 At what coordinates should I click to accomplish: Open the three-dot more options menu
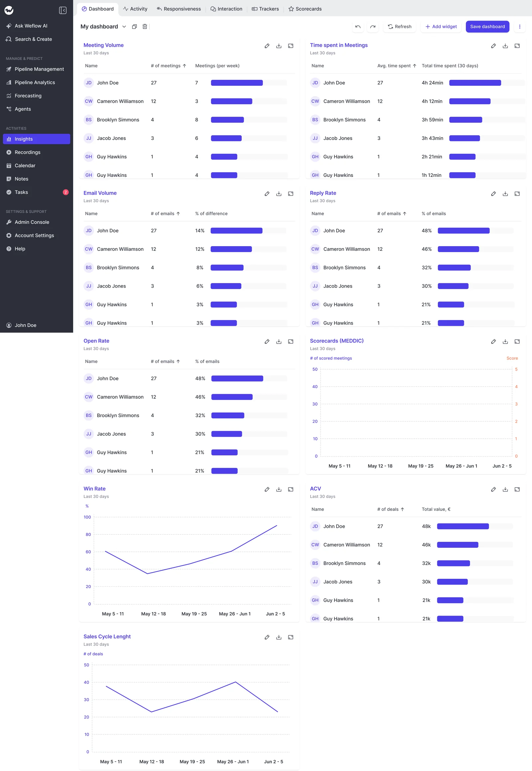point(519,27)
